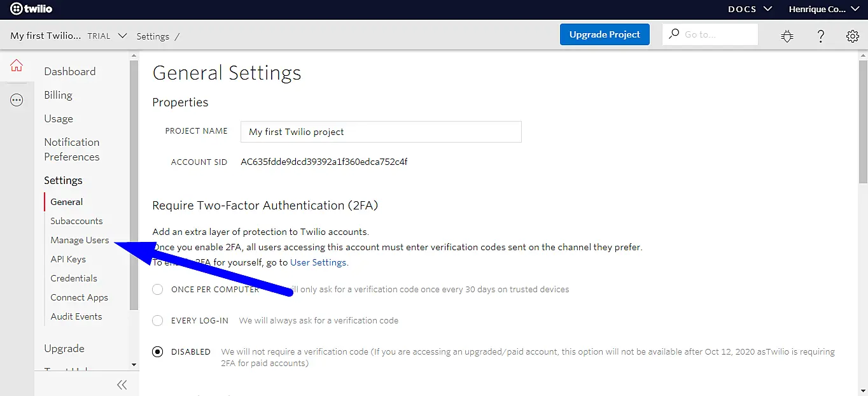The height and width of the screenshot is (396, 868).
Task: Edit the Project Name field
Action: [x=381, y=132]
